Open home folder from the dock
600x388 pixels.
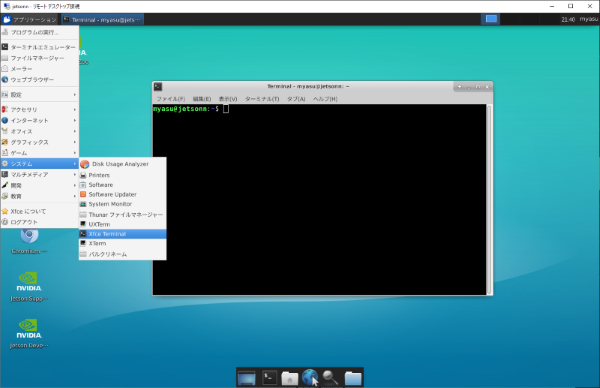[290, 378]
